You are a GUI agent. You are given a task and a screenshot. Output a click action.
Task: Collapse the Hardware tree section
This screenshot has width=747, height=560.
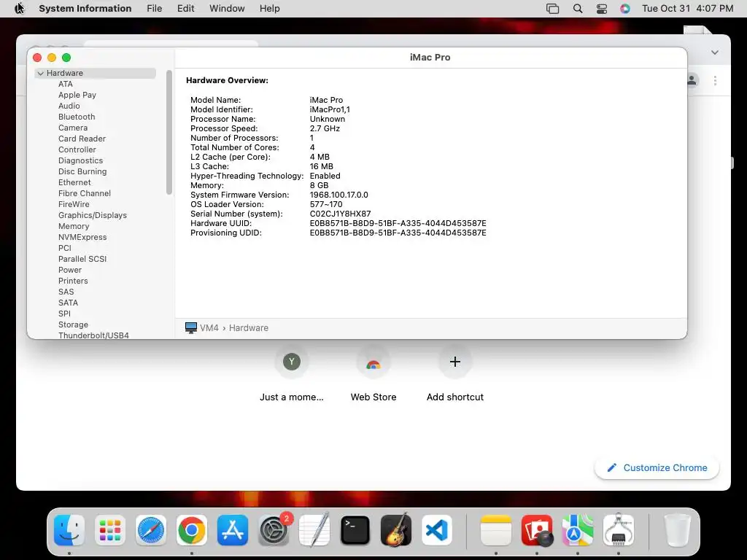tap(41, 74)
